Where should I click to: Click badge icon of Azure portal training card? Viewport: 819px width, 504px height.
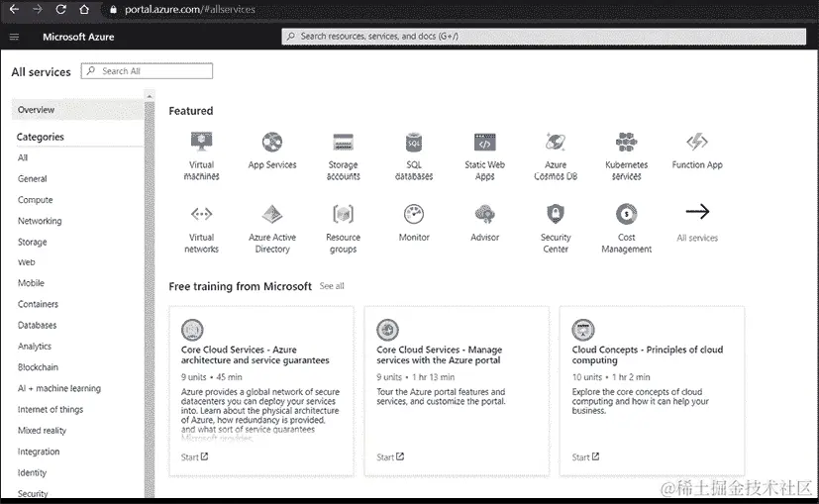coord(387,330)
